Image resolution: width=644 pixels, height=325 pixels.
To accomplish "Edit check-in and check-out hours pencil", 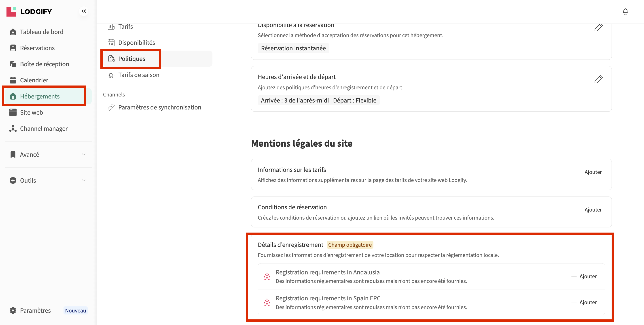I will point(598,79).
